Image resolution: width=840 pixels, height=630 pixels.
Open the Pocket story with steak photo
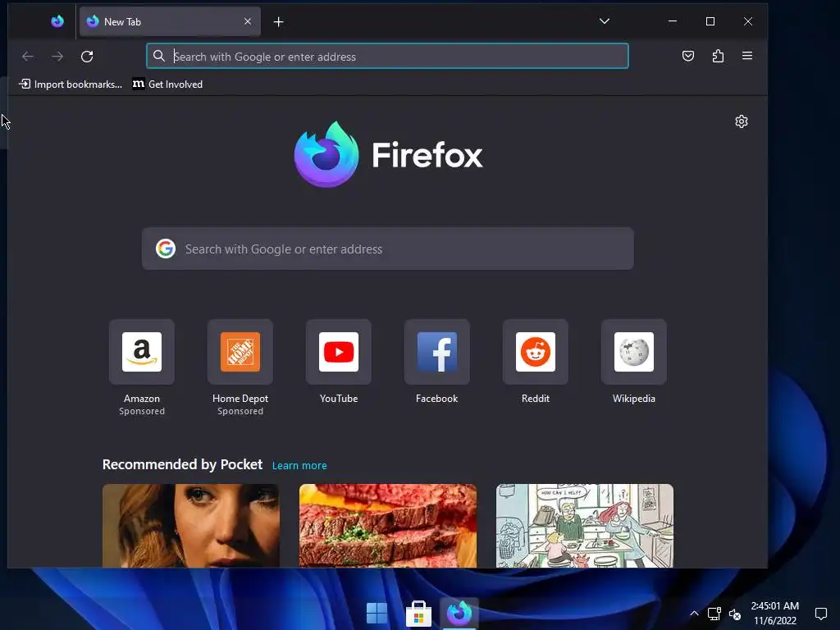(388, 526)
